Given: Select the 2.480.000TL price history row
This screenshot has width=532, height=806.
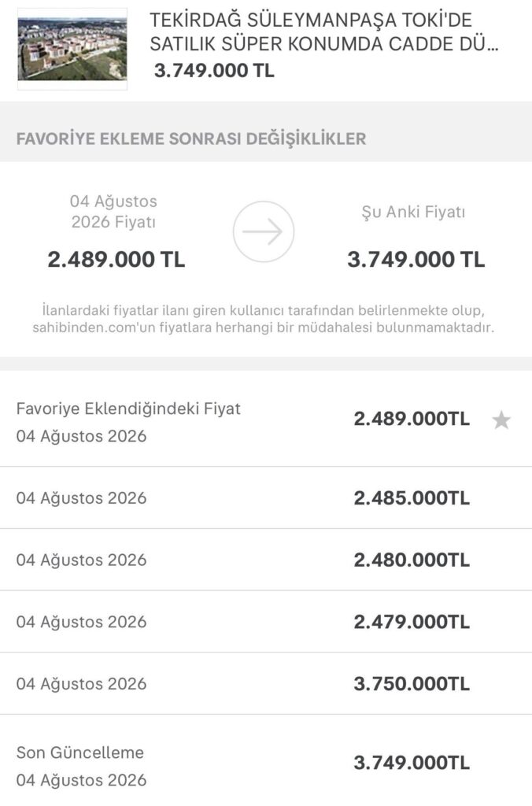Looking at the screenshot, I should pyautogui.click(x=266, y=560).
